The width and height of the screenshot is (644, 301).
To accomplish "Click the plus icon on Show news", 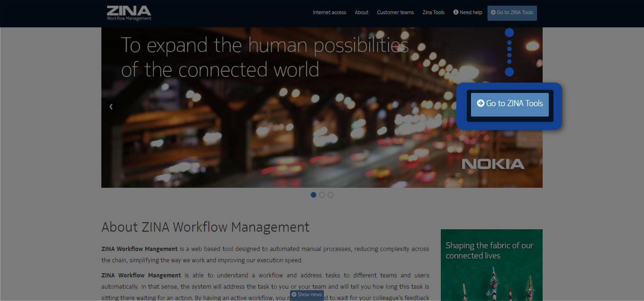I will [294, 294].
